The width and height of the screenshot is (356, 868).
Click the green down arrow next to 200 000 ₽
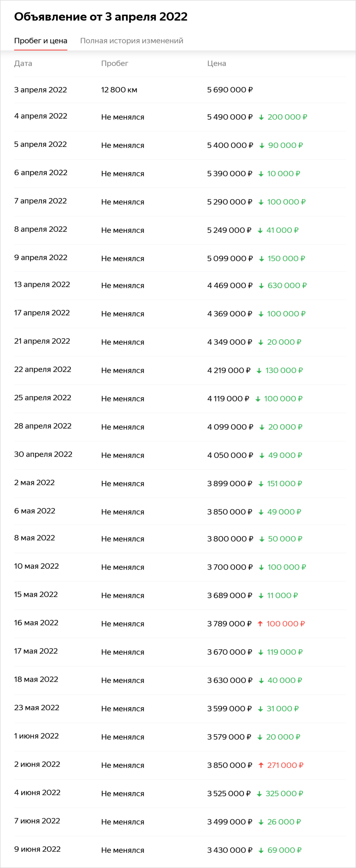coord(261,117)
